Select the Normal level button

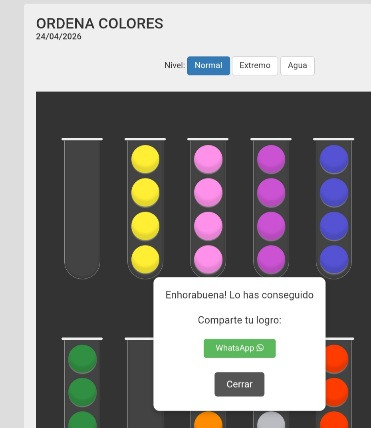point(208,65)
